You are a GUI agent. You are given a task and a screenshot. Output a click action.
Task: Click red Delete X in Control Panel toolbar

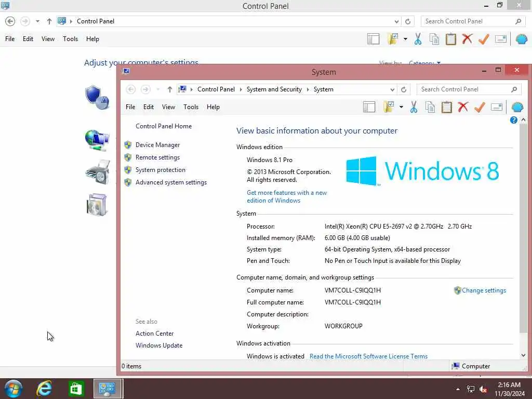click(x=467, y=38)
